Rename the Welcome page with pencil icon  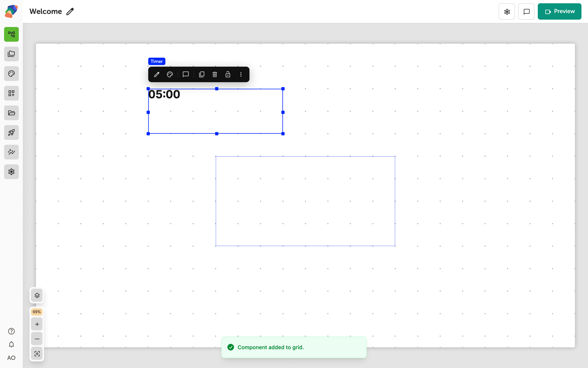point(70,11)
